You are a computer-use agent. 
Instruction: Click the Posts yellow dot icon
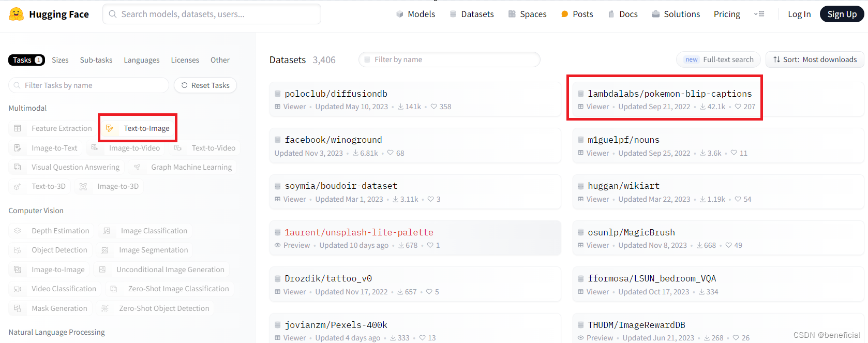coord(565,14)
